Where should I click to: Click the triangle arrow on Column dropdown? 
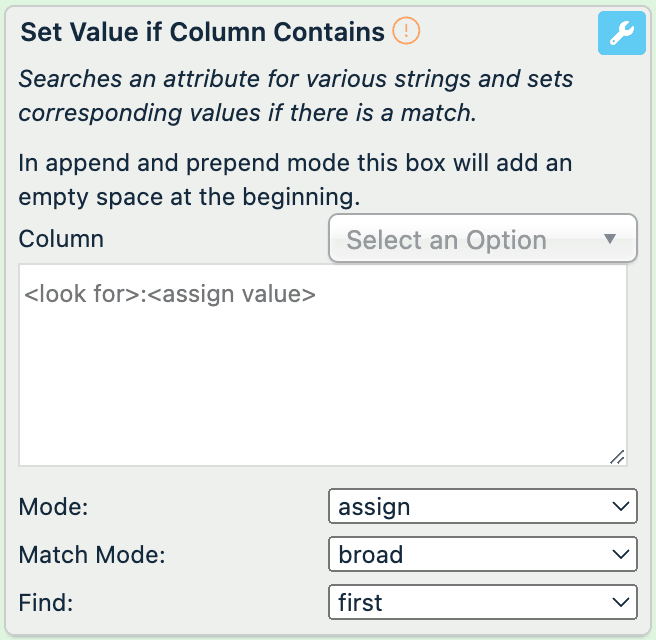click(611, 239)
